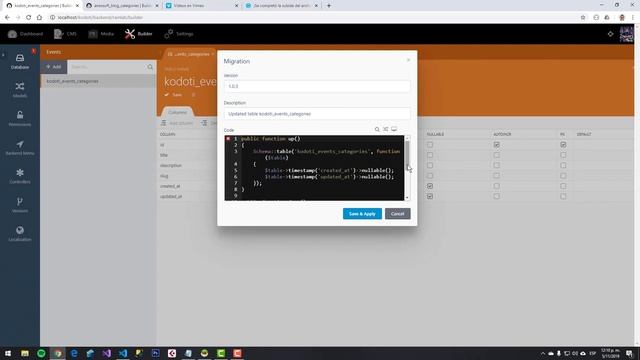Open Spotify from the taskbar
Screen dimensions: 640x360
[41, 353]
